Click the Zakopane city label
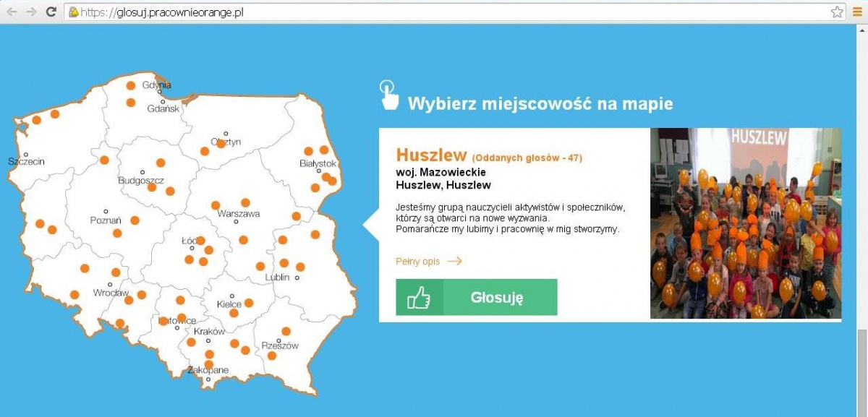 coord(208,370)
